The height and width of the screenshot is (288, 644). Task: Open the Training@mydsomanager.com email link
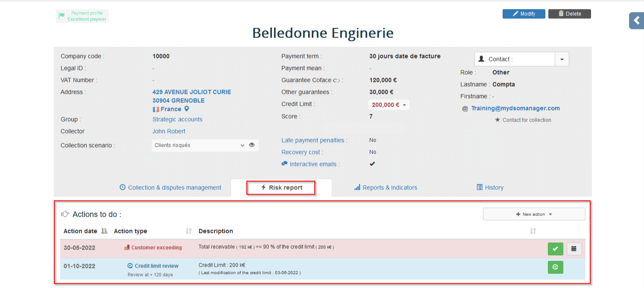pos(515,108)
